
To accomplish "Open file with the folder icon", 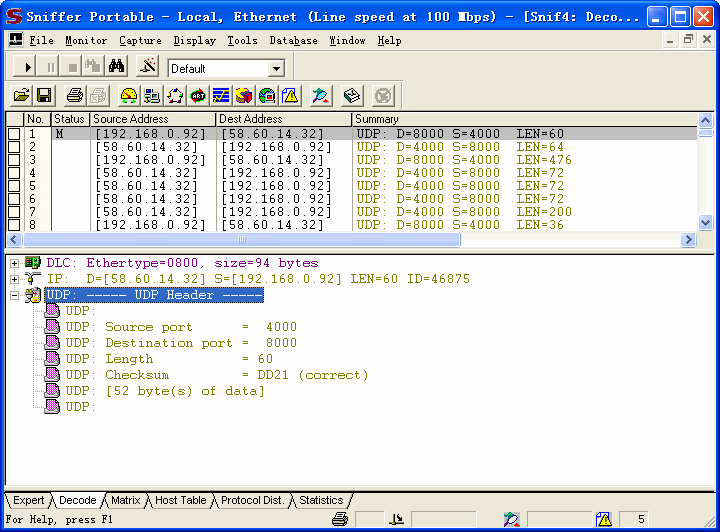I will [21, 96].
